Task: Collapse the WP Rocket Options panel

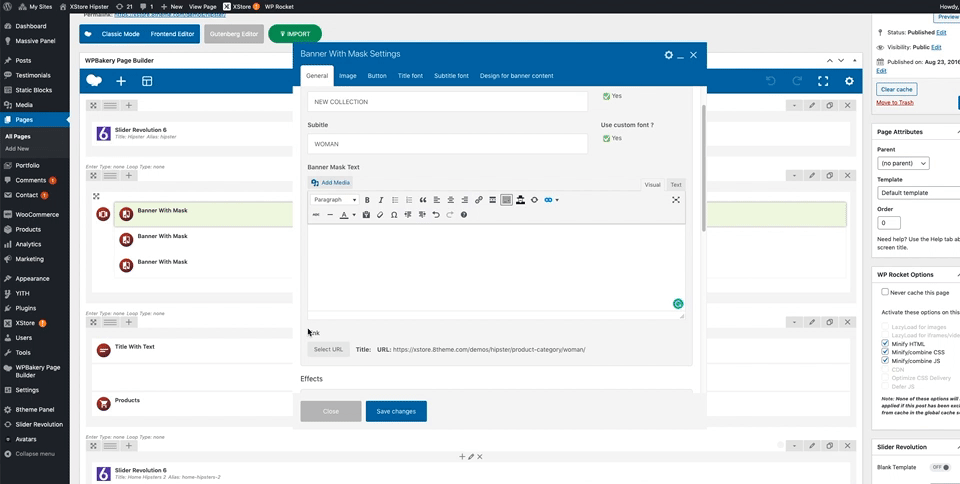Action: click(x=958, y=275)
